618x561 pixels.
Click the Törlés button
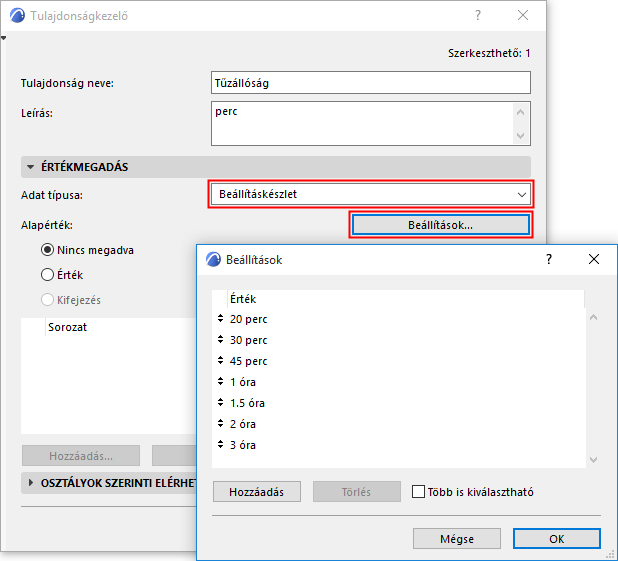click(357, 492)
